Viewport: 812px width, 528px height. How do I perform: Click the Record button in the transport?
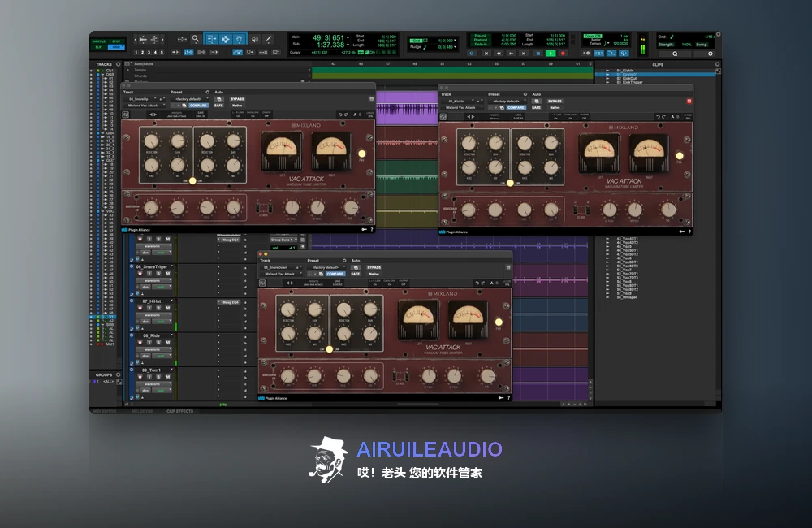pyautogui.click(x=563, y=54)
